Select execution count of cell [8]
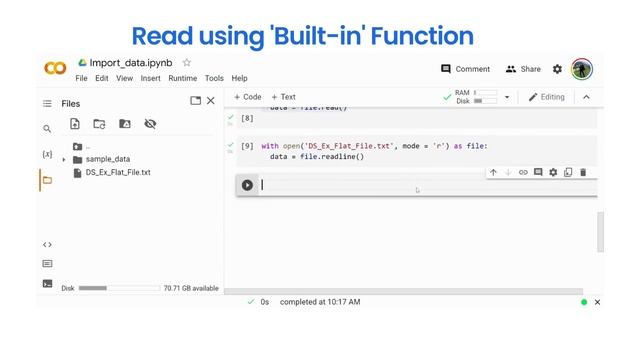Screen dimensions: 640x360 tap(247, 118)
